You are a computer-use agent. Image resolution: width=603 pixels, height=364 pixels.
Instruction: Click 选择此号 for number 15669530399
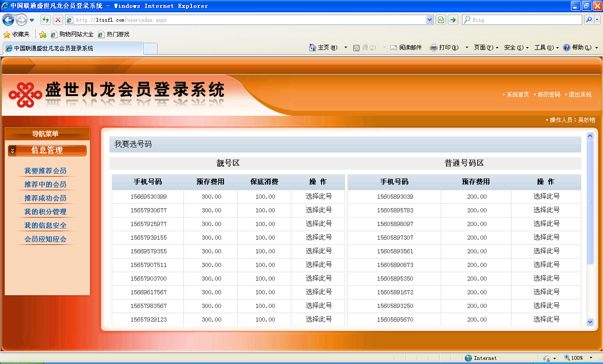(x=319, y=196)
